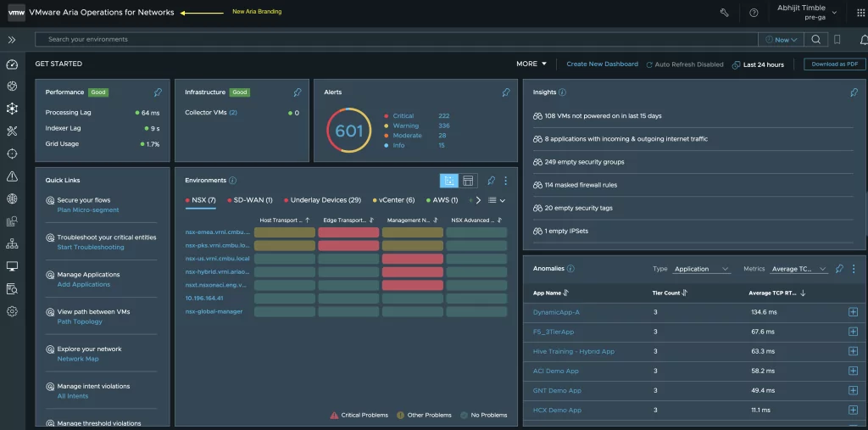Sort anomalies by Tier Count
The image size is (868, 430).
[670, 293]
